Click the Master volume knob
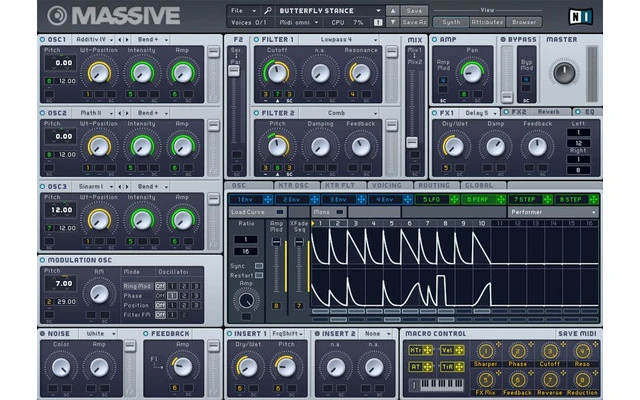Image resolution: width=640 pixels, height=400 pixels. tap(564, 73)
